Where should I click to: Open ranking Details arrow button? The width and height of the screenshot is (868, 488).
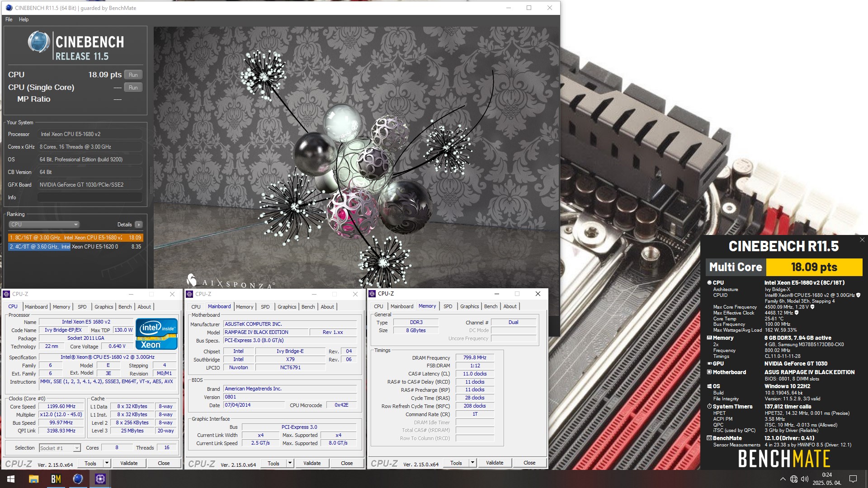139,225
